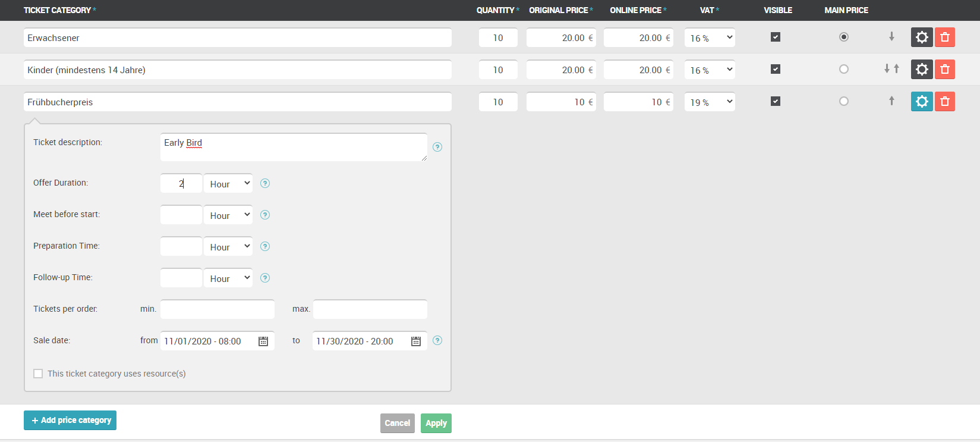The width and height of the screenshot is (980, 442).
Task: Open Follow-up Time unit dropdown
Action: point(228,278)
